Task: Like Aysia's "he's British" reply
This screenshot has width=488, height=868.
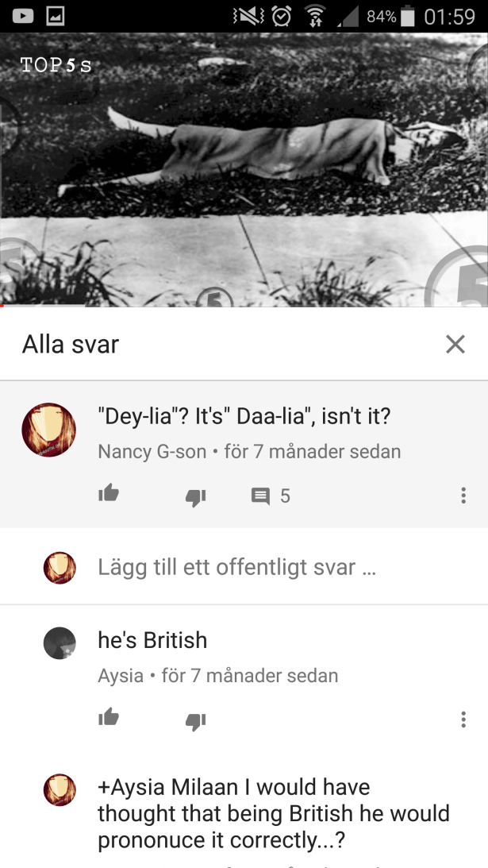Action: click(109, 717)
